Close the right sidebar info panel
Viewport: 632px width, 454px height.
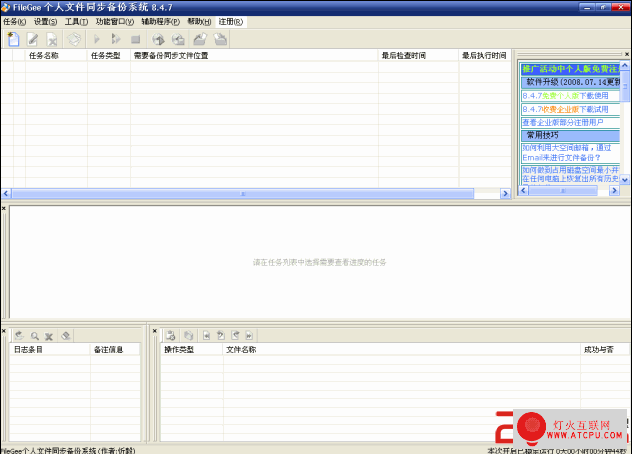pyautogui.click(x=627, y=54)
